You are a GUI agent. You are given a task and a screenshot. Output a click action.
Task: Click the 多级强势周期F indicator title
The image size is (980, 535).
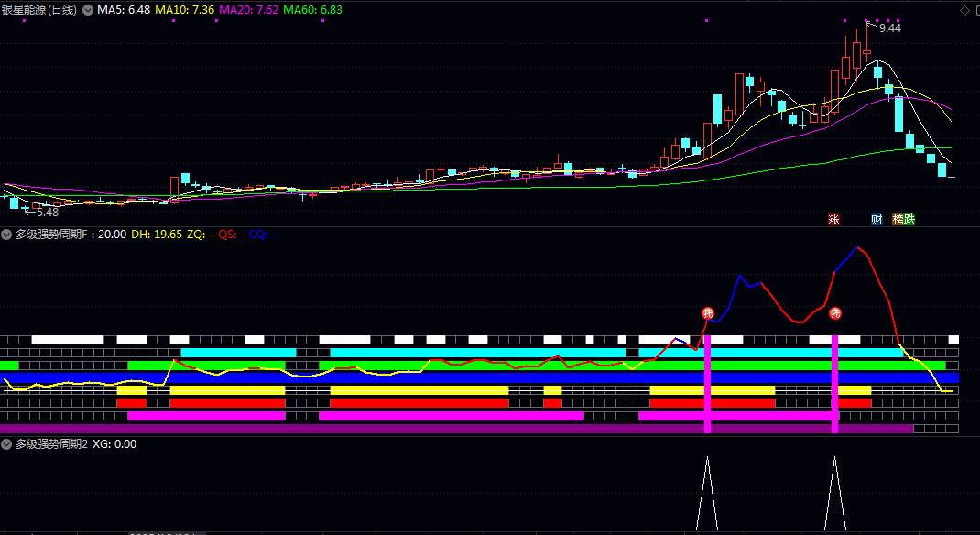point(55,235)
